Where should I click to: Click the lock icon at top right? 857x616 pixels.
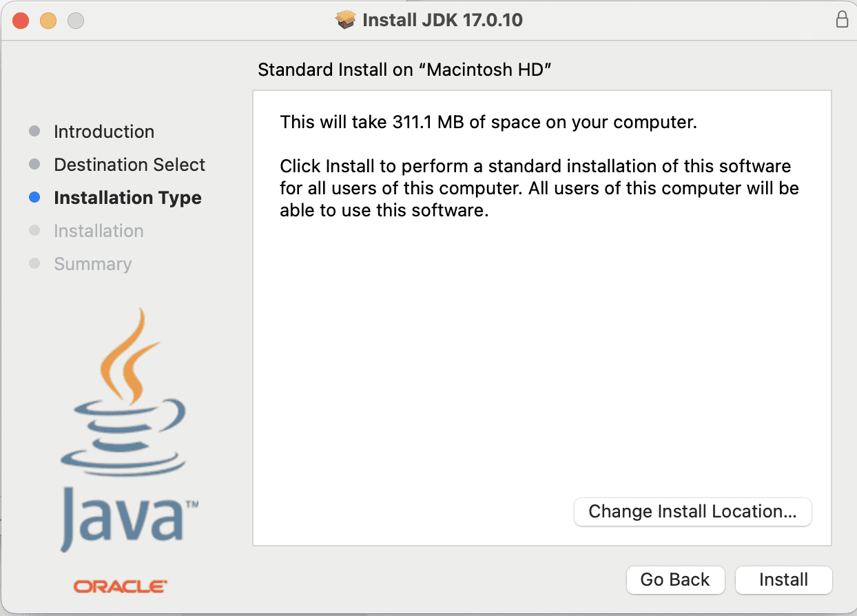[x=842, y=20]
